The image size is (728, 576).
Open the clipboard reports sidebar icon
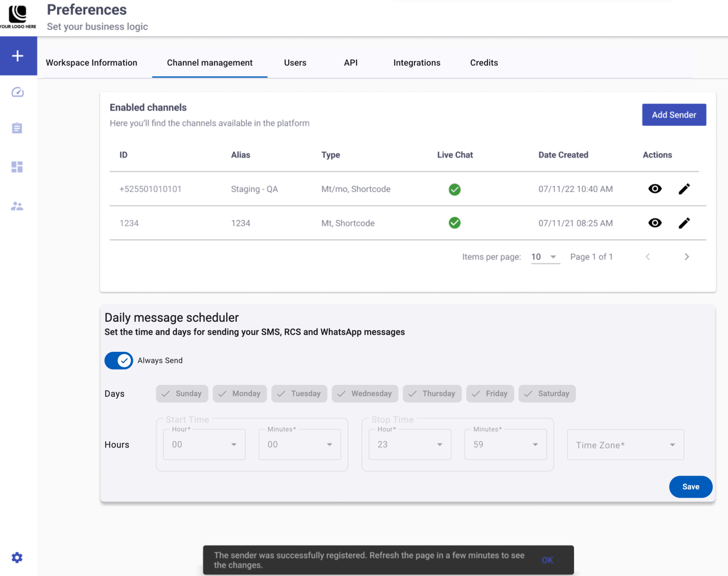pyautogui.click(x=17, y=128)
